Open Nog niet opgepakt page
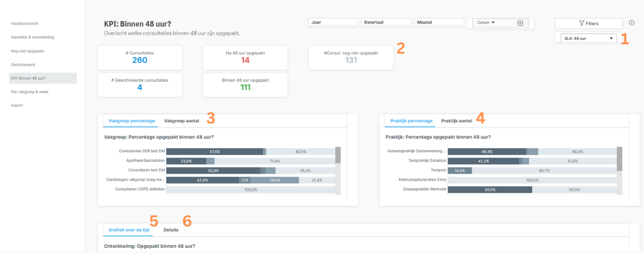 click(x=27, y=51)
